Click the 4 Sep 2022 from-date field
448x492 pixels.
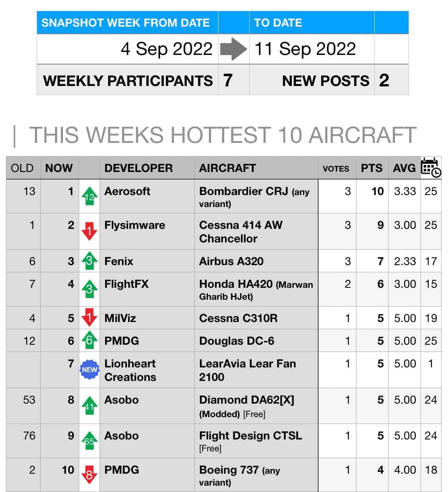(127, 49)
